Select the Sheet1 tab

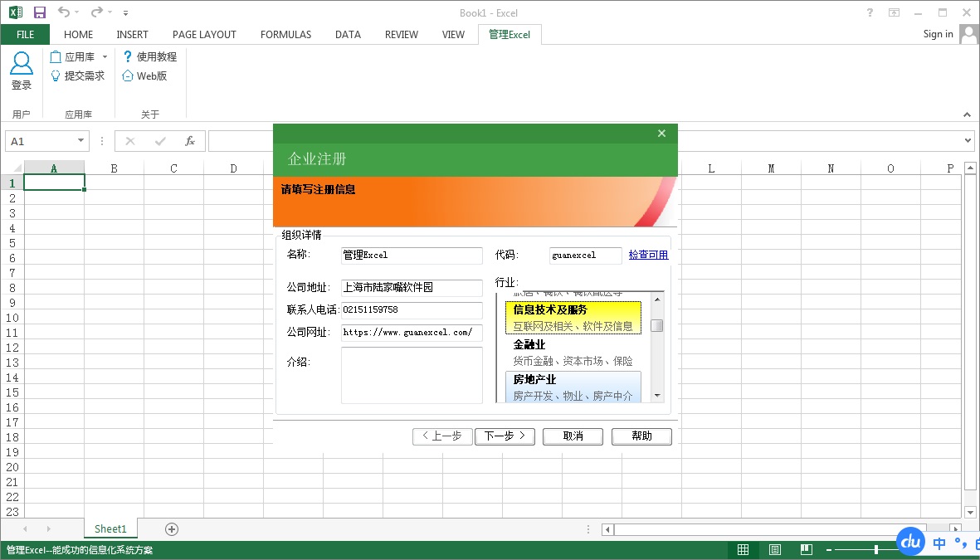click(x=110, y=528)
